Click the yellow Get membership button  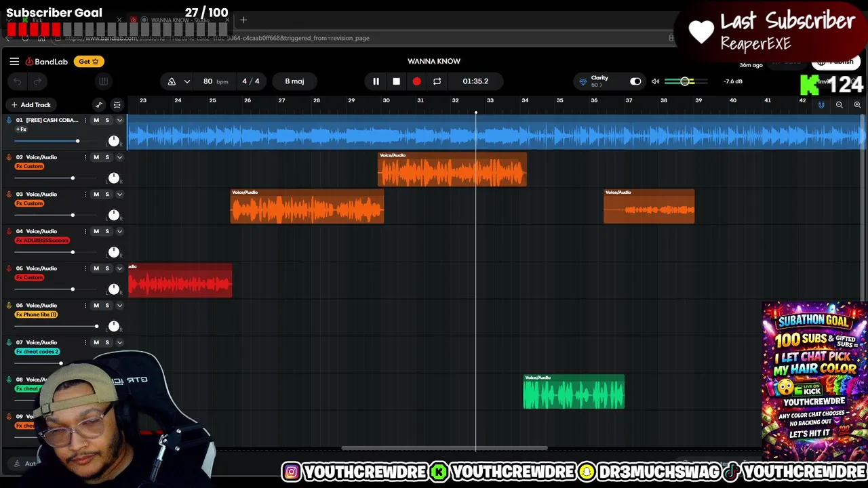coord(89,62)
